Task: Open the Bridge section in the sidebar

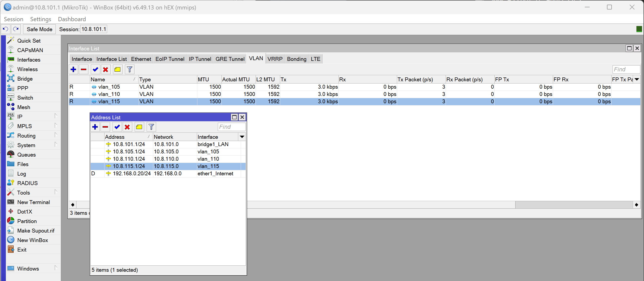Action: tap(25, 78)
